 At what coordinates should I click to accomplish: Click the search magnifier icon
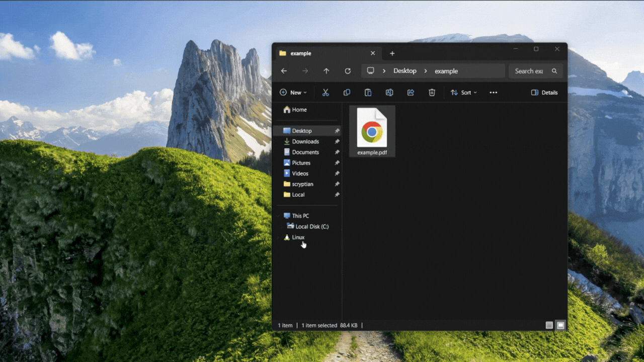click(x=554, y=71)
